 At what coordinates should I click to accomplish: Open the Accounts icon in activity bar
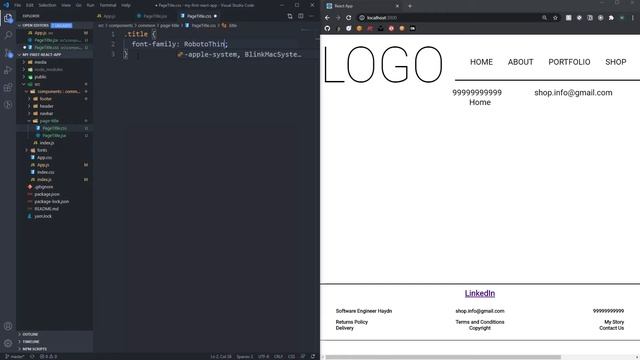(8, 326)
